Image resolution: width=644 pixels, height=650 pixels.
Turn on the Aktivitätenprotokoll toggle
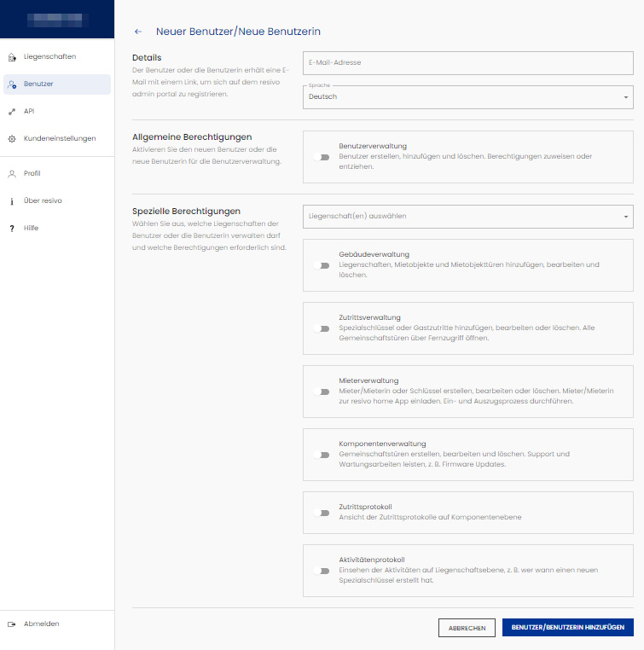[322, 571]
